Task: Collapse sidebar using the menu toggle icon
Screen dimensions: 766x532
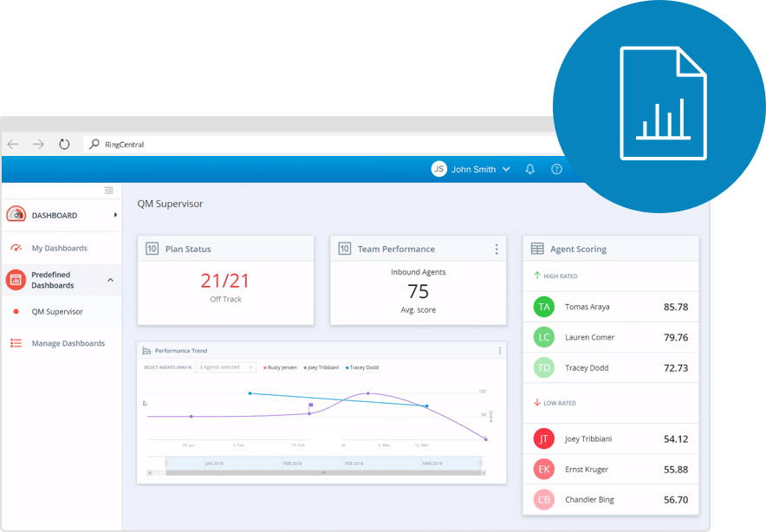Action: point(109,190)
